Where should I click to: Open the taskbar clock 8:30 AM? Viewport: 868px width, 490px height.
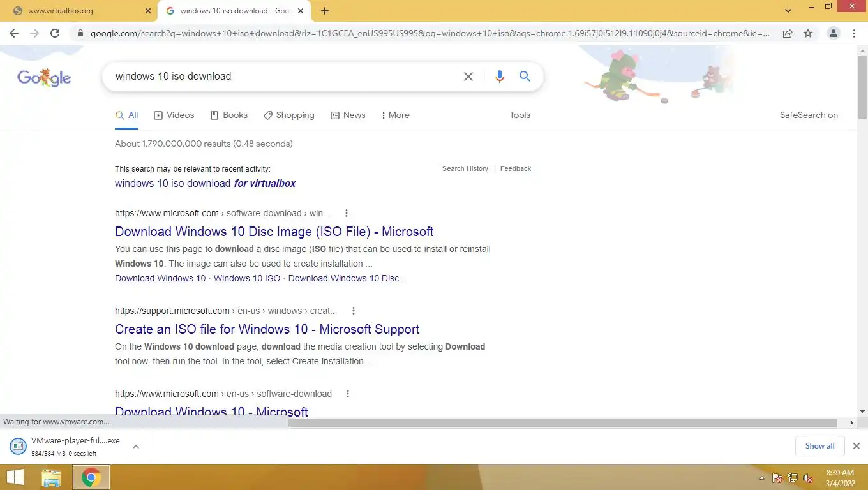click(840, 478)
